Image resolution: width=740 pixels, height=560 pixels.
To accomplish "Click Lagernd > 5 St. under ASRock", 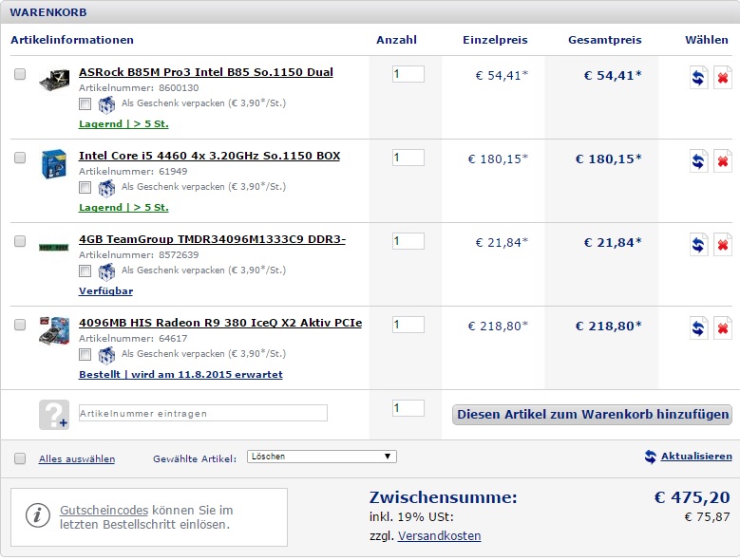I will click(123, 124).
